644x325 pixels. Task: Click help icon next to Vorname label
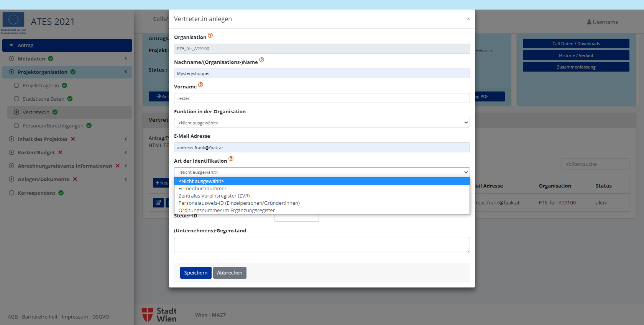[x=200, y=85]
